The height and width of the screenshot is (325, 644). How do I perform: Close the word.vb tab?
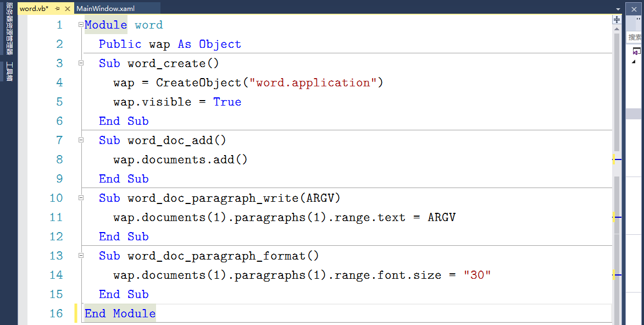coord(68,9)
